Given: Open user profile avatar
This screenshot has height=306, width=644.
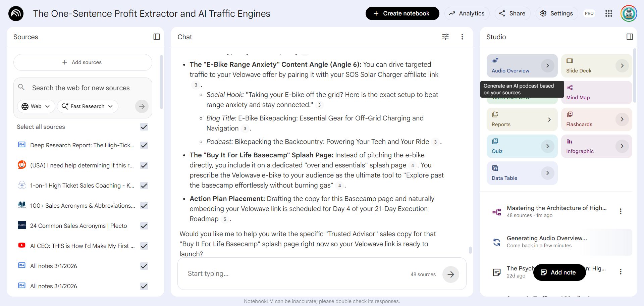Looking at the screenshot, I should click(629, 13).
